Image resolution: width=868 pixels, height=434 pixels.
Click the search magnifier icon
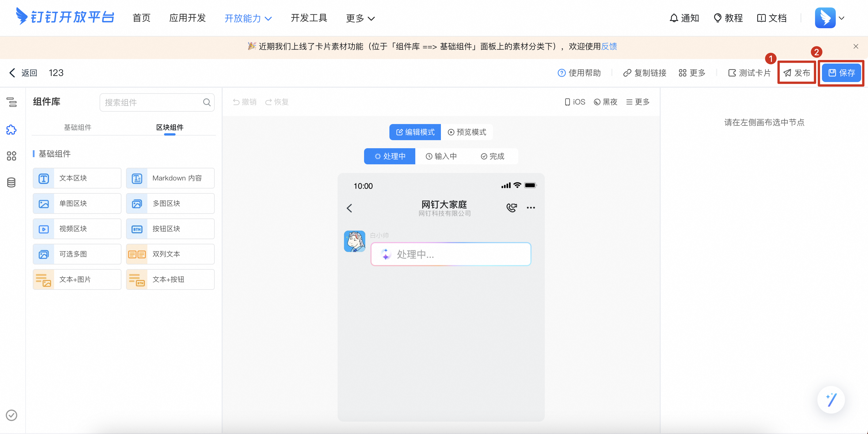[207, 102]
